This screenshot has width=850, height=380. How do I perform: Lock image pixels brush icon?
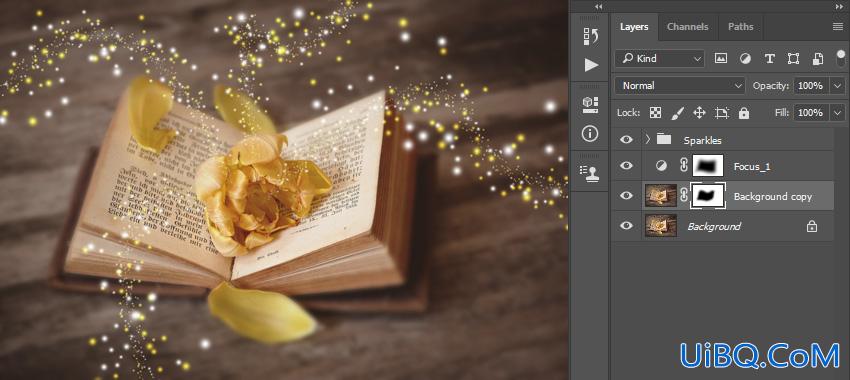pos(678,113)
